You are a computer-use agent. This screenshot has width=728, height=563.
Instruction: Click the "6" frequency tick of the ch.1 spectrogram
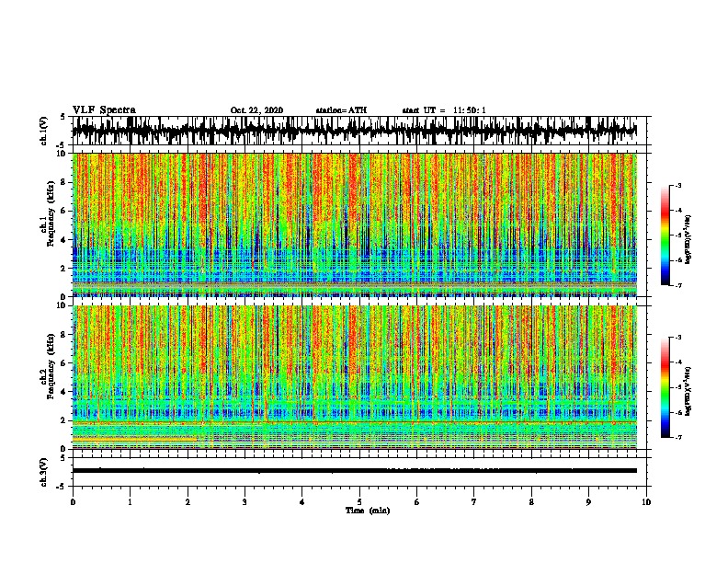pos(65,211)
